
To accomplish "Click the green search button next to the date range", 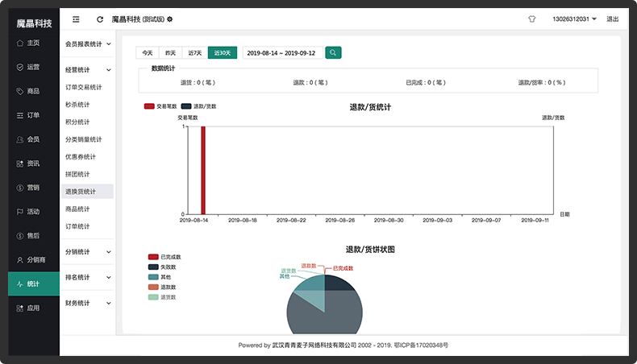I will pyautogui.click(x=333, y=52).
